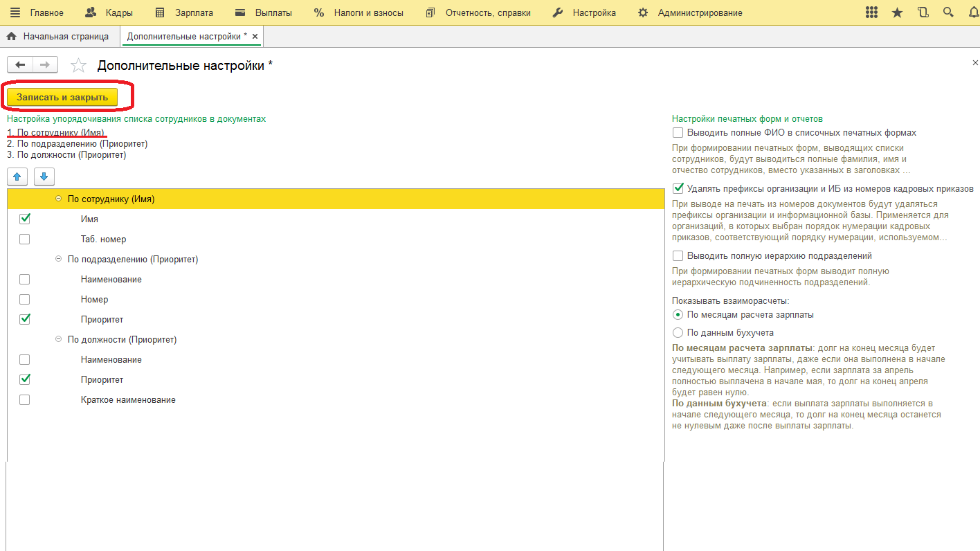The width and height of the screenshot is (980, 551).
Task: Open the Администрирование section
Action: pos(690,12)
